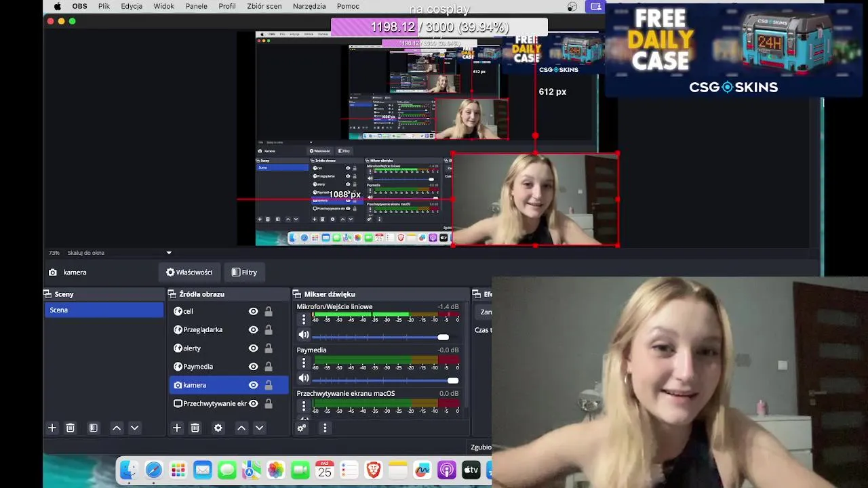Open the Zbiór scen menu
This screenshot has width=868, height=488.
point(264,6)
